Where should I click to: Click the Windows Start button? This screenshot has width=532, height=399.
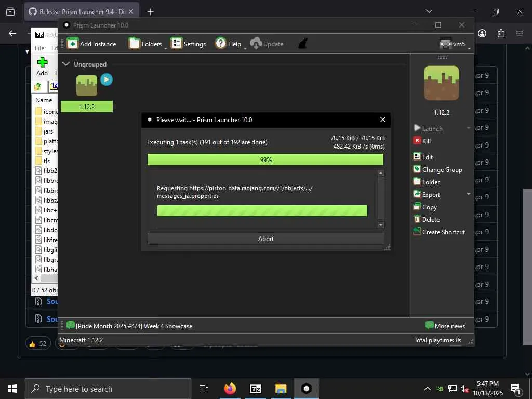coord(12,389)
